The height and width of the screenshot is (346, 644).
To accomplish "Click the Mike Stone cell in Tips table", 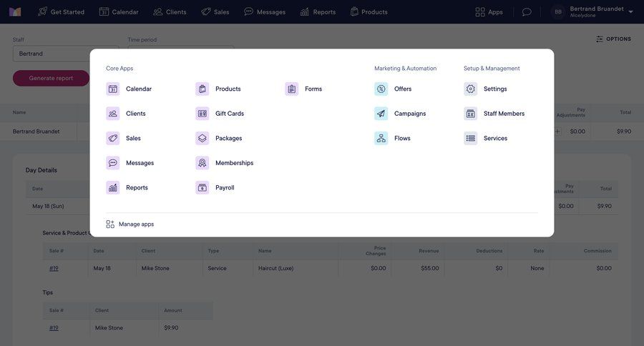I will tap(124, 327).
